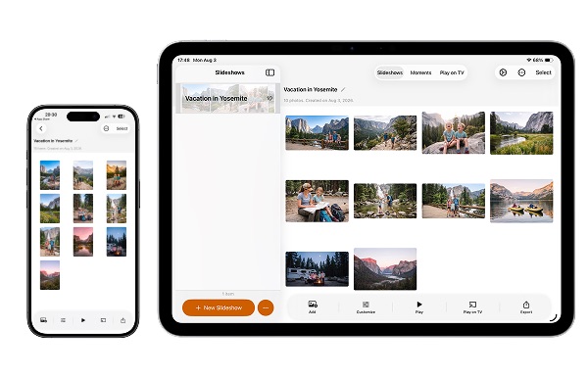The height and width of the screenshot is (377, 588).
Task: Select Vacation in Yosemite in the sidebar
Action: click(x=228, y=98)
